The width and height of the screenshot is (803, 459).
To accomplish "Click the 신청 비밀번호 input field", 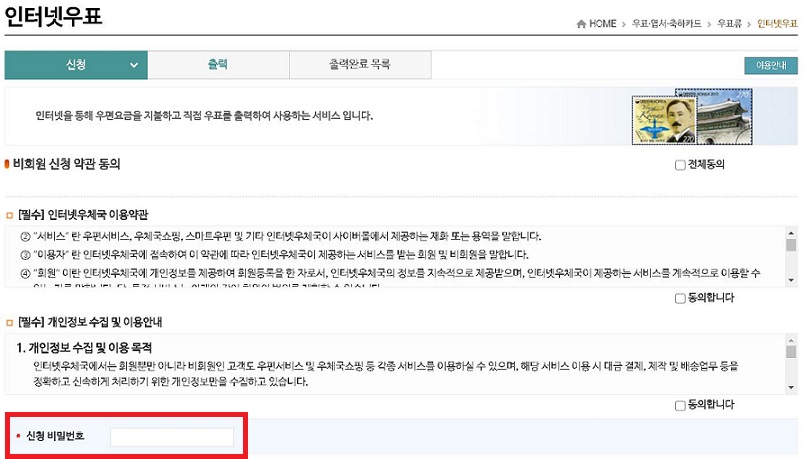I will [172, 437].
